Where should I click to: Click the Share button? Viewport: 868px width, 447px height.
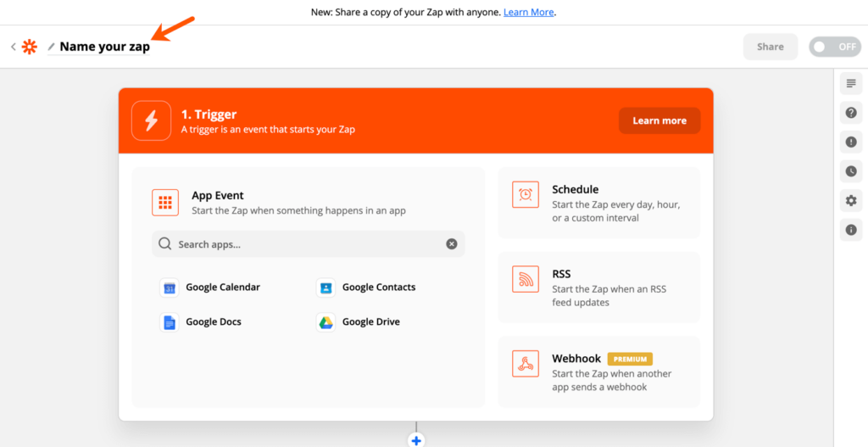(770, 47)
